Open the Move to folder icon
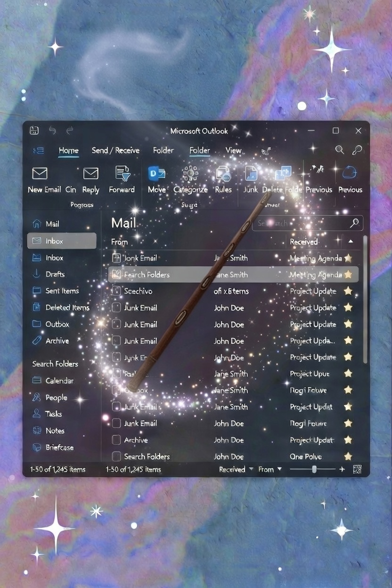This screenshot has width=392, height=588. (156, 173)
